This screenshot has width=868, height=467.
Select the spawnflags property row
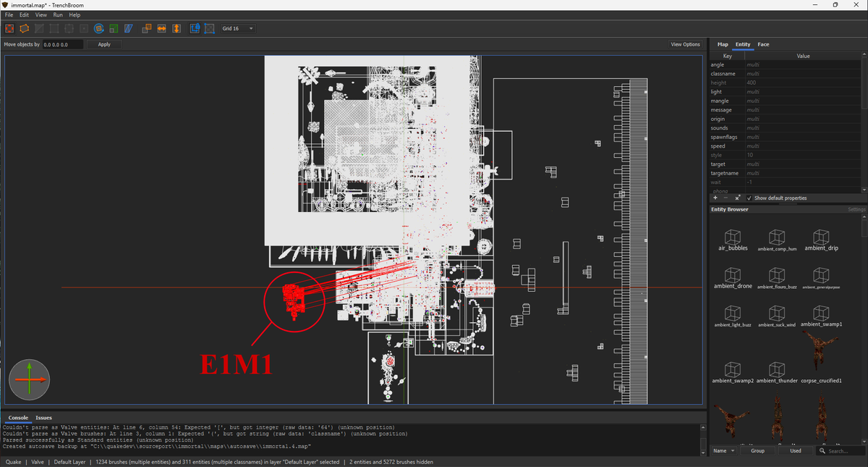coord(785,137)
